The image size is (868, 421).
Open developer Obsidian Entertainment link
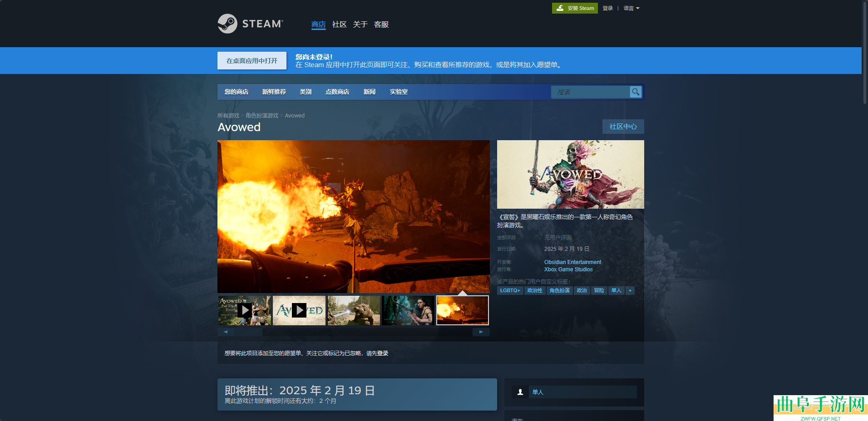(572, 262)
